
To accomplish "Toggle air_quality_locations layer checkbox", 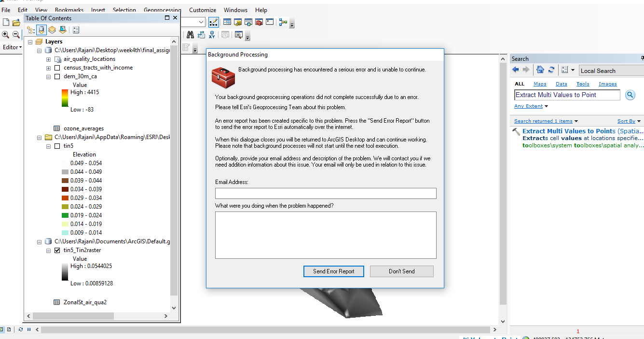I will [58, 59].
